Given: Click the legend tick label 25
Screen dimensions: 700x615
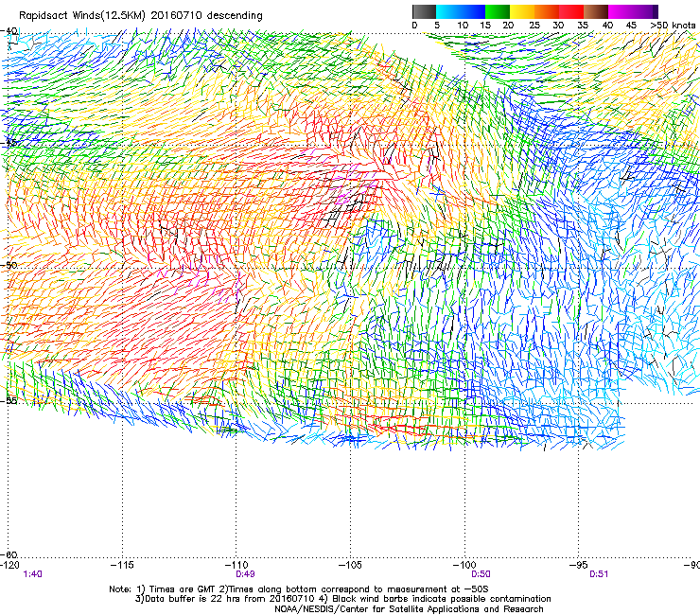Looking at the screenshot, I should point(534,26).
